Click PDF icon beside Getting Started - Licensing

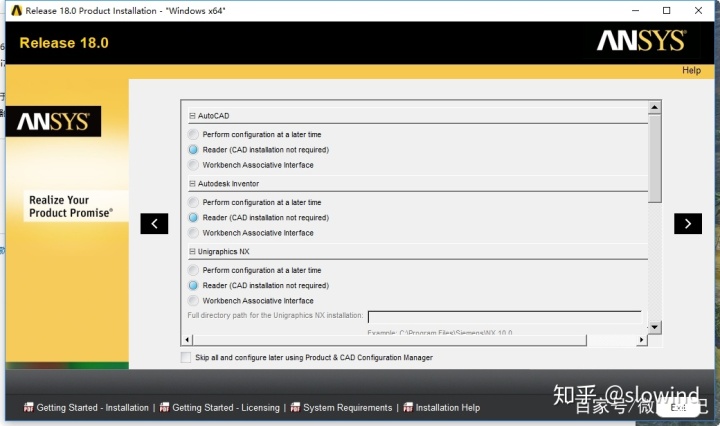[x=164, y=407]
